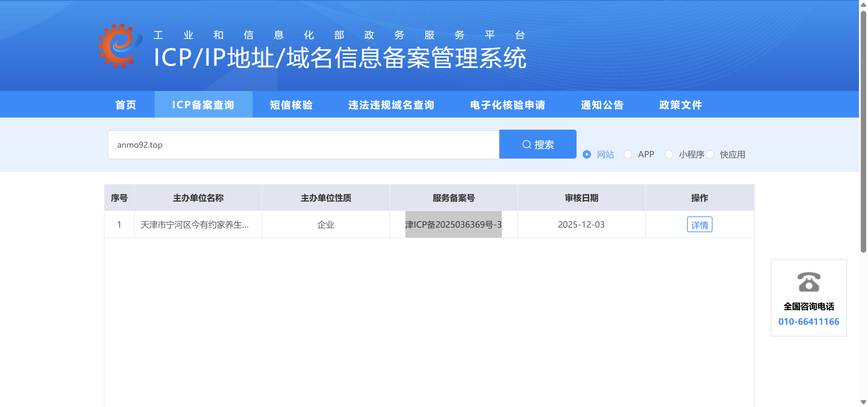Click the telephone icon in contact box
868x407 pixels.
[808, 282]
